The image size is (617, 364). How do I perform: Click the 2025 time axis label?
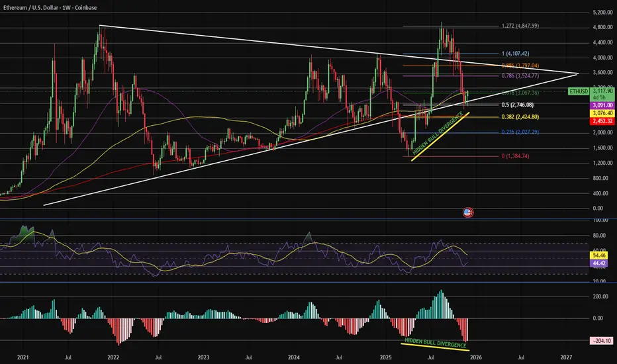[x=385, y=357]
